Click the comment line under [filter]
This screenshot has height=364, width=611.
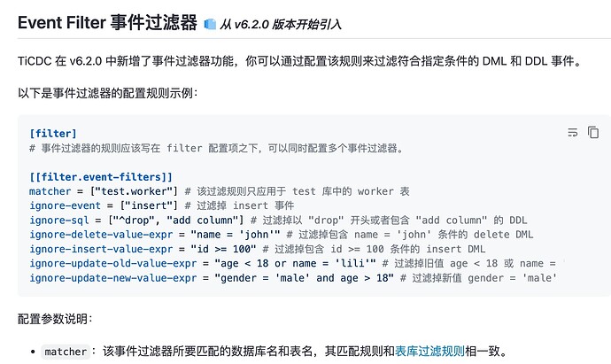(x=217, y=148)
